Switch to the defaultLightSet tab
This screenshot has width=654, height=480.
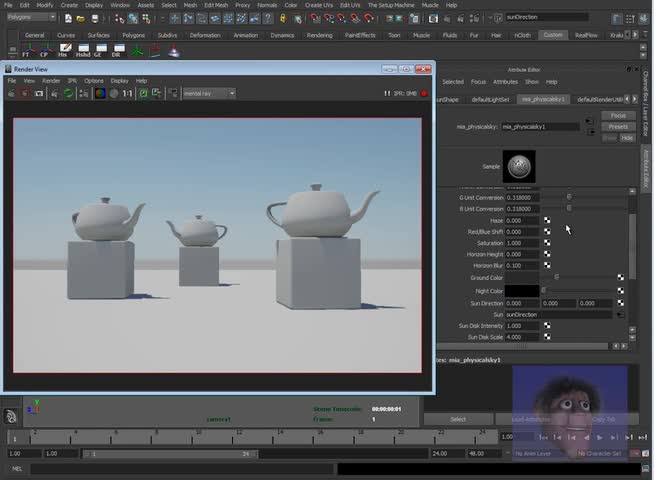(490, 100)
